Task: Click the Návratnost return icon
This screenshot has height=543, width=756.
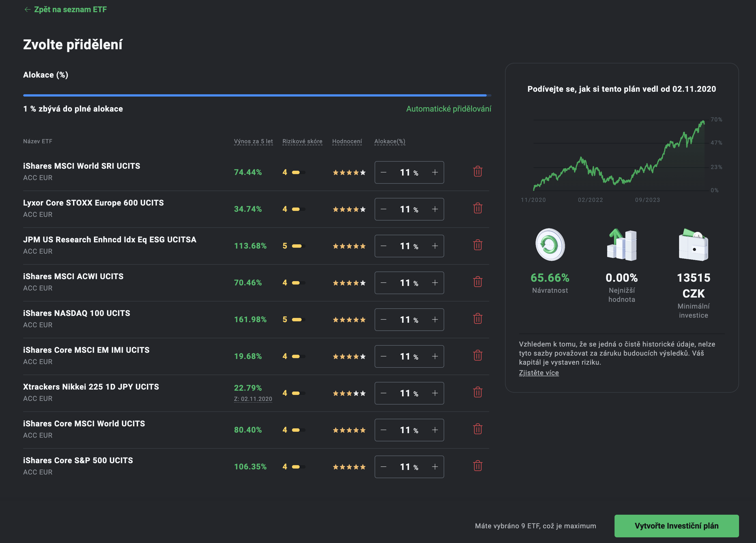Action: [x=550, y=245]
